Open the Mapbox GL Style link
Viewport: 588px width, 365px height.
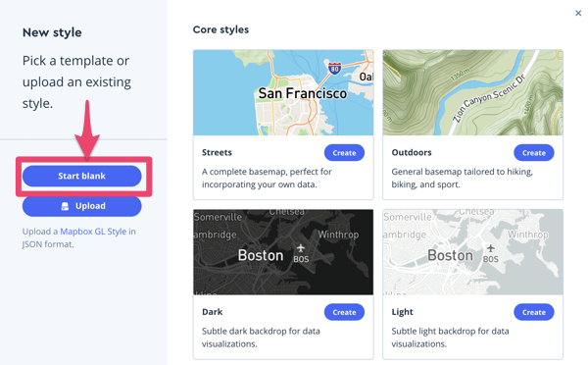pos(93,232)
